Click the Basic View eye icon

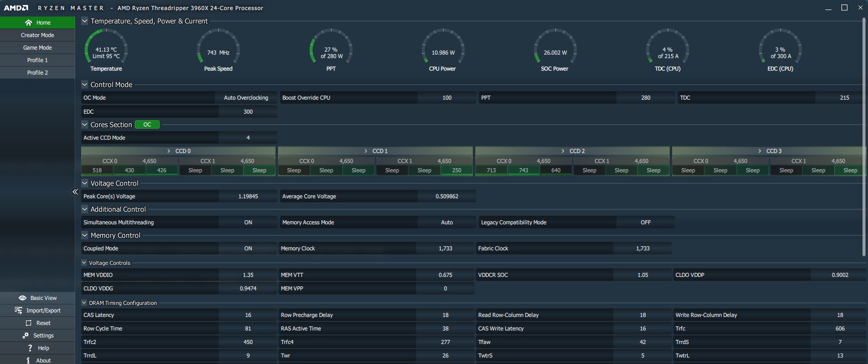point(23,298)
